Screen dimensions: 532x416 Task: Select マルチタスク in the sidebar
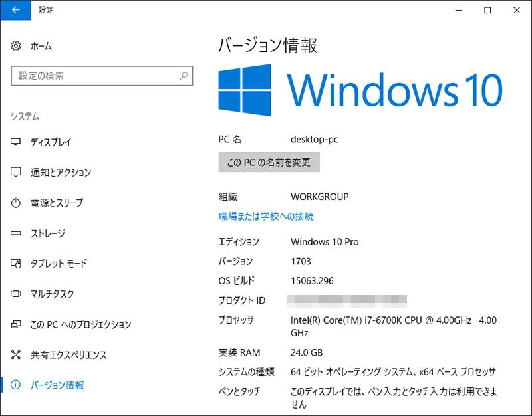point(53,294)
